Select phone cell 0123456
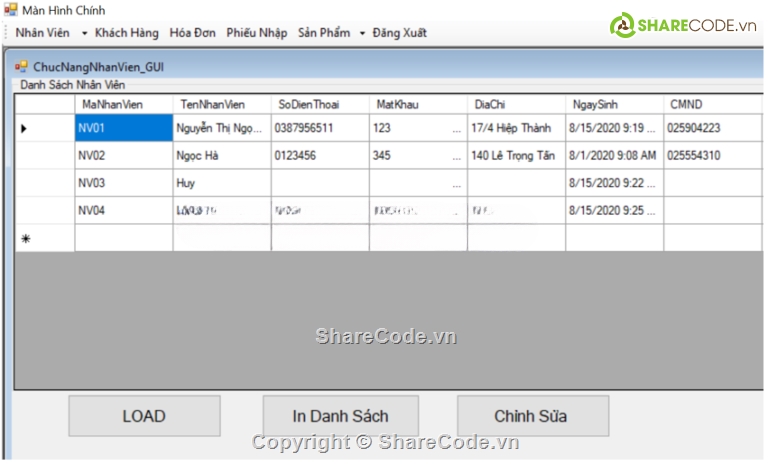768x465 pixels. point(320,156)
